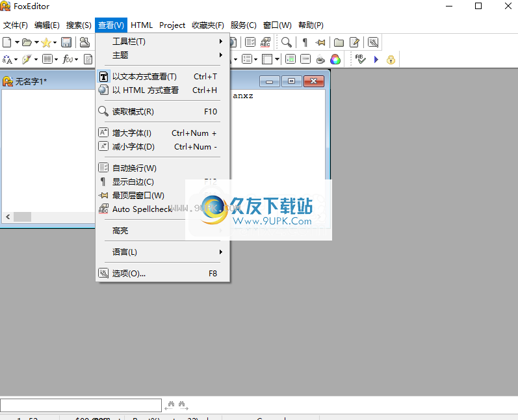The width and height of the screenshot is (518, 420).
Task: Open the Project menu
Action: [x=172, y=25]
